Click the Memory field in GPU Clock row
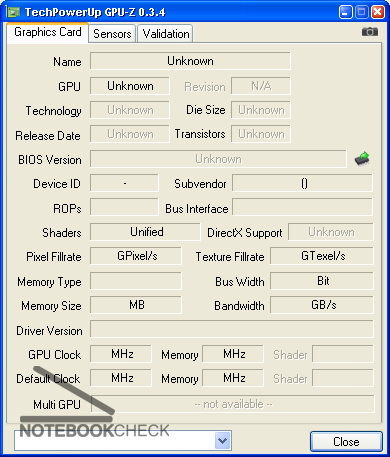390x457 pixels. 233,354
